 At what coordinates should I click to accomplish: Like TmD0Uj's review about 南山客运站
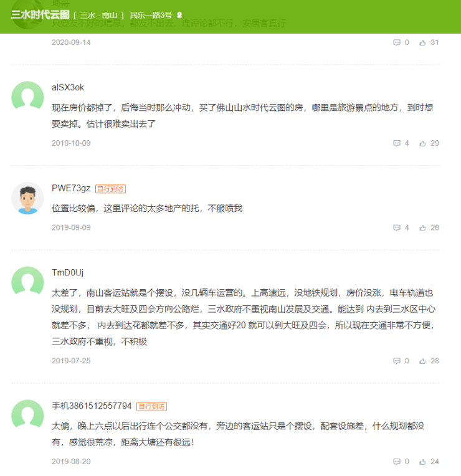423,361
